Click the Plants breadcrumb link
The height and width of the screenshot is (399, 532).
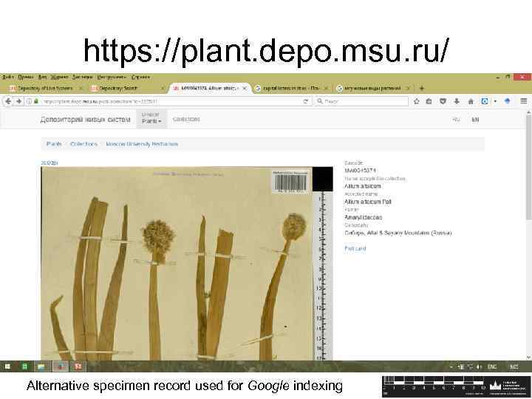54,144
